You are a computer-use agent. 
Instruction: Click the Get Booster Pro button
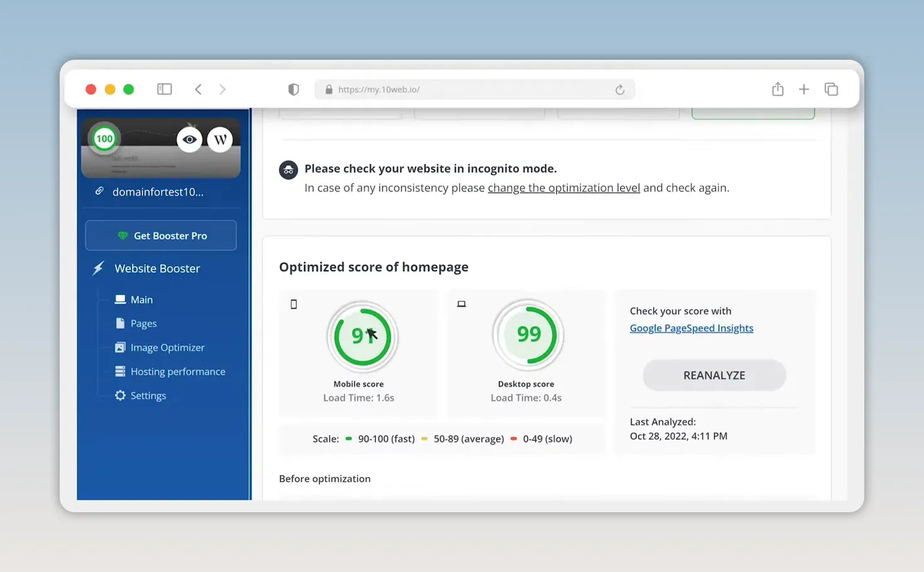coord(161,235)
